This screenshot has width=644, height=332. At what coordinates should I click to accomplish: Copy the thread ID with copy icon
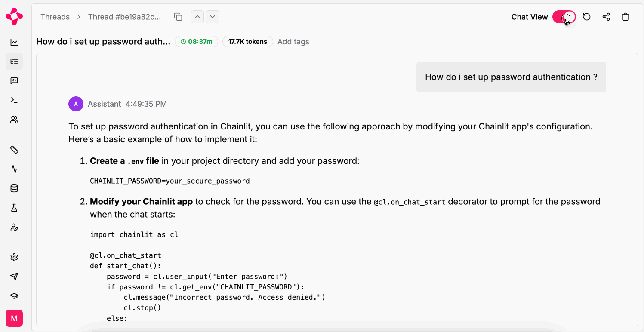pyautogui.click(x=178, y=17)
